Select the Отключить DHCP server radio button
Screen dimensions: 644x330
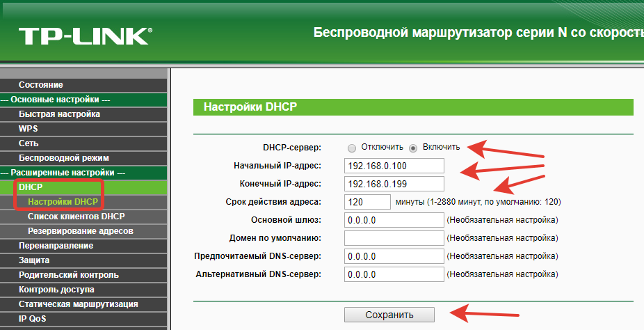pyautogui.click(x=352, y=148)
